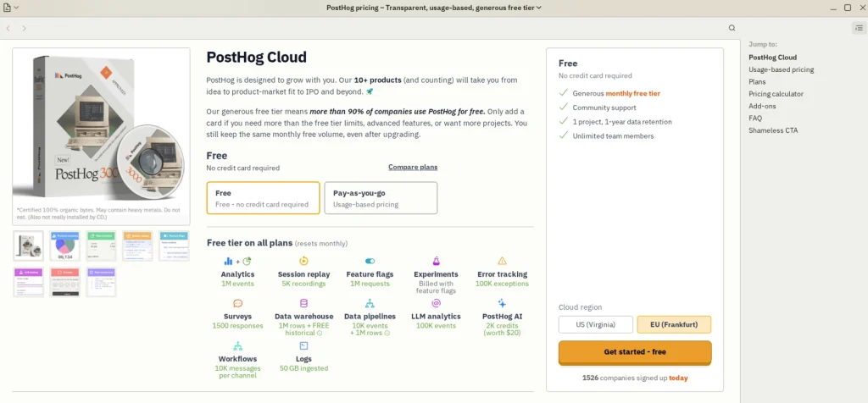Image resolution: width=868 pixels, height=403 pixels.
Task: Click the '100K exceptions' text
Action: (502, 284)
